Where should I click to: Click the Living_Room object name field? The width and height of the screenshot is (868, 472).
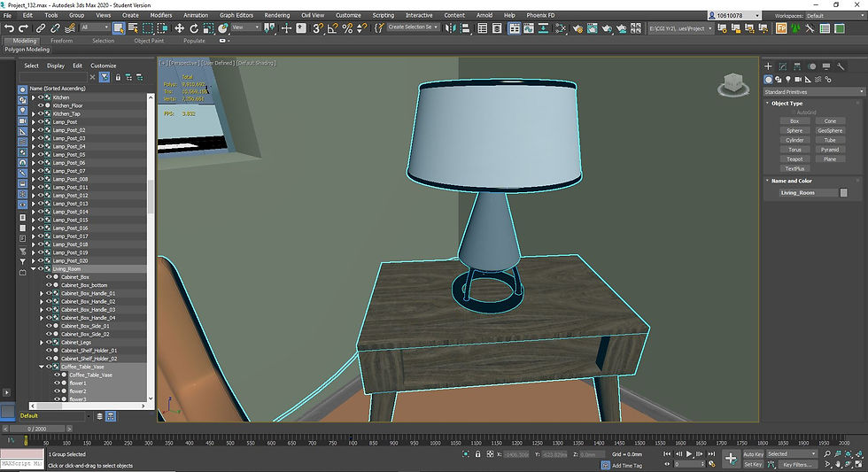(x=808, y=192)
